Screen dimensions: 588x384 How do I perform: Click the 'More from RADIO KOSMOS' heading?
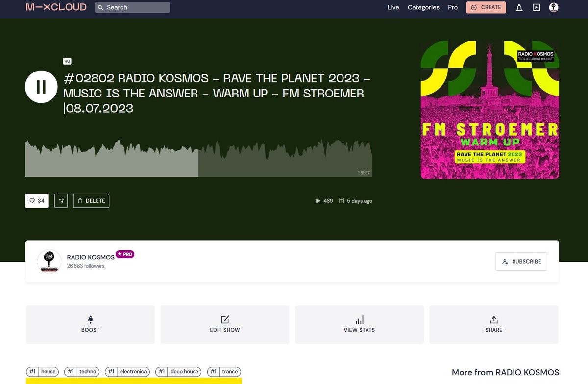click(505, 372)
